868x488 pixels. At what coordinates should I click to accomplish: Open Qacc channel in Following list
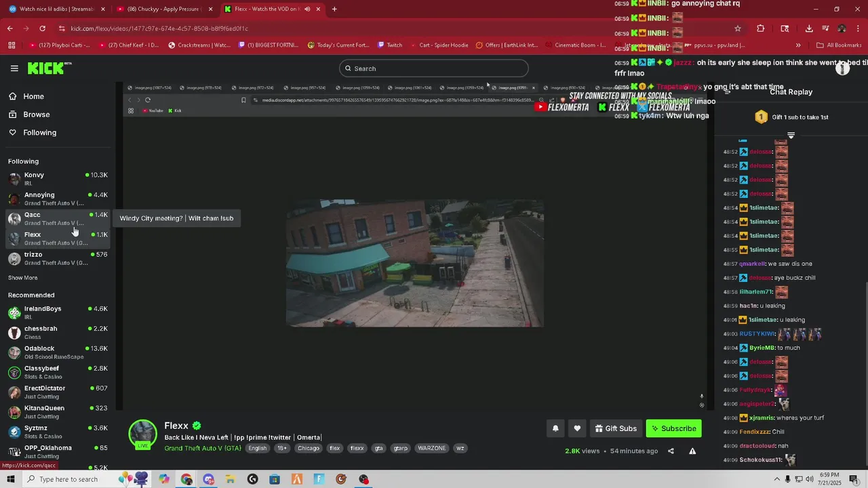58,218
